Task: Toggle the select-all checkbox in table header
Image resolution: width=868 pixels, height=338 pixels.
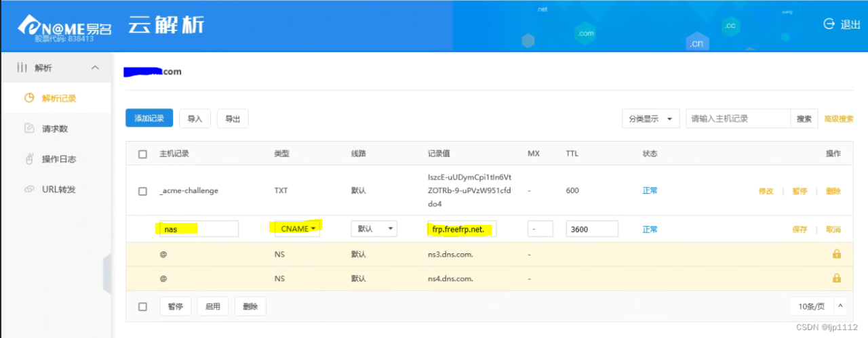Action: click(x=142, y=154)
